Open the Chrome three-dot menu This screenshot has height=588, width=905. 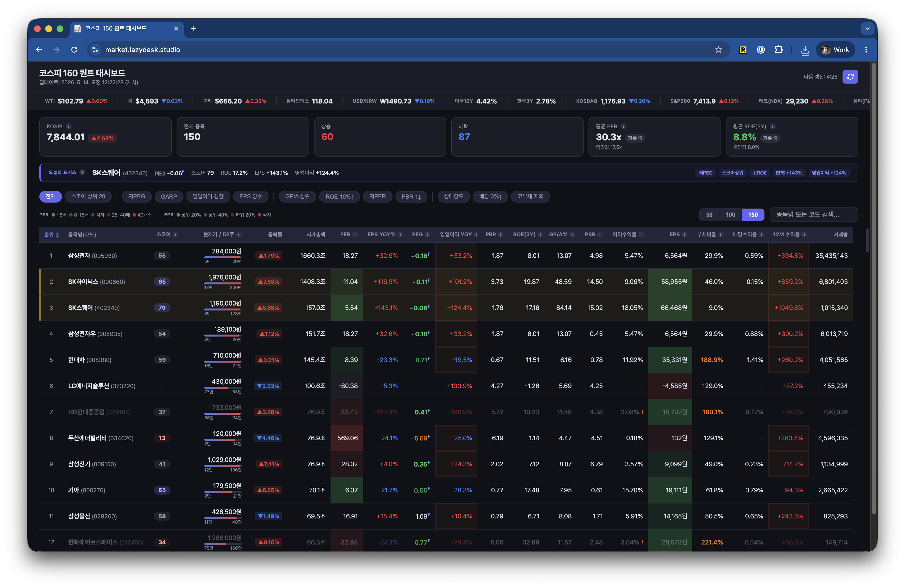pyautogui.click(x=866, y=50)
